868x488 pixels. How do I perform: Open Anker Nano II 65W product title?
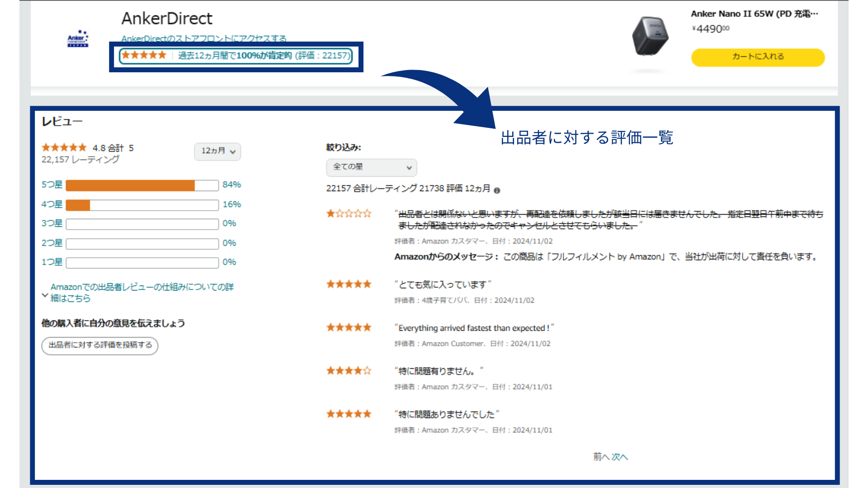pyautogui.click(x=754, y=14)
